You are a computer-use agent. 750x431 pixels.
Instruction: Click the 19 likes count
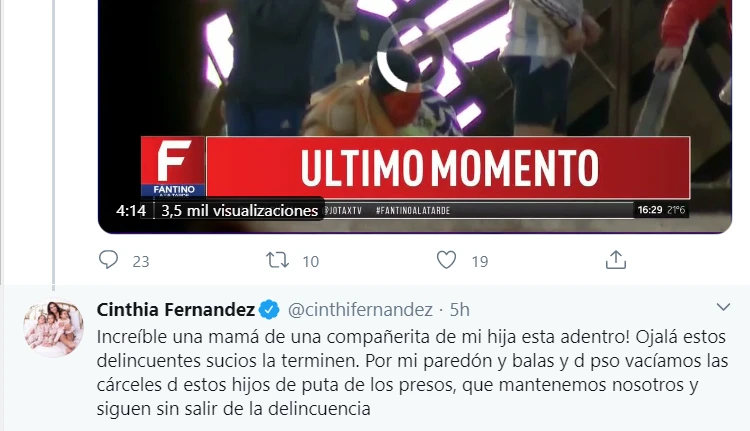click(480, 262)
